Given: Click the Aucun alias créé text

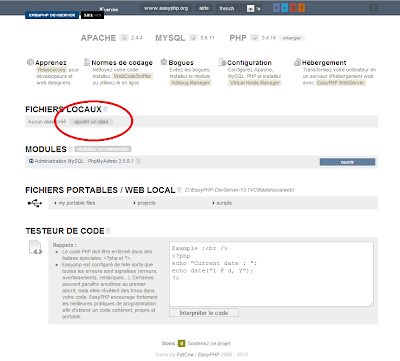Looking at the screenshot, I should [47, 122].
